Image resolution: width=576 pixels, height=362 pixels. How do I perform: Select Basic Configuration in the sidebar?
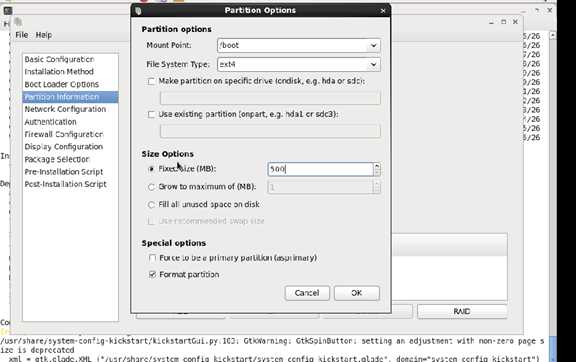click(59, 59)
